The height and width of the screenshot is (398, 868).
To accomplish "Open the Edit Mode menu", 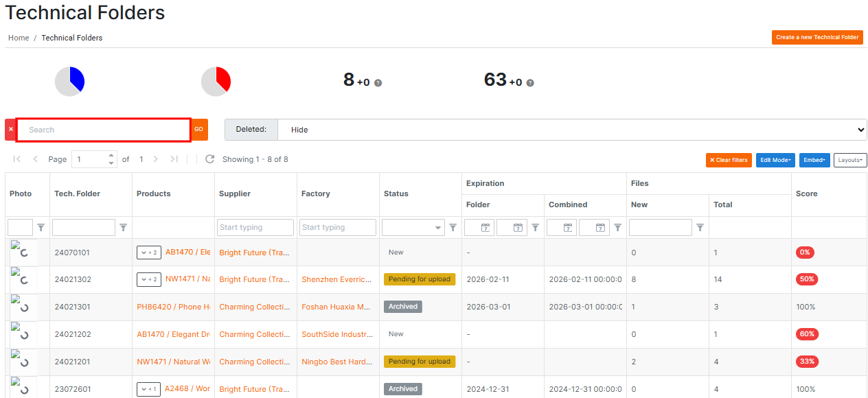I will (775, 160).
